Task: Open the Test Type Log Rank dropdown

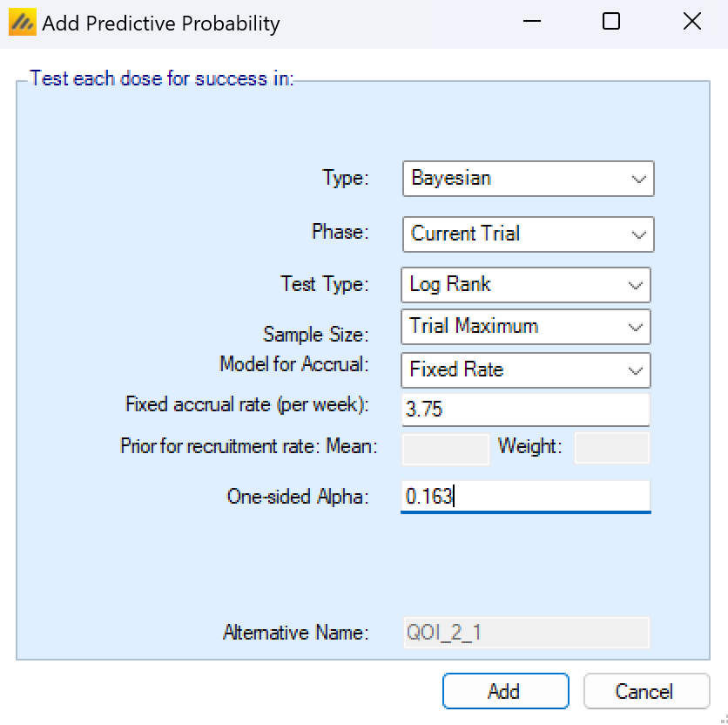Action: point(526,284)
